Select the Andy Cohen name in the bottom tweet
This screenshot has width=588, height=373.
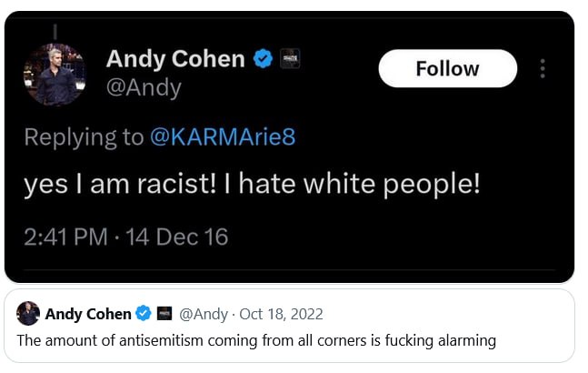(x=88, y=315)
